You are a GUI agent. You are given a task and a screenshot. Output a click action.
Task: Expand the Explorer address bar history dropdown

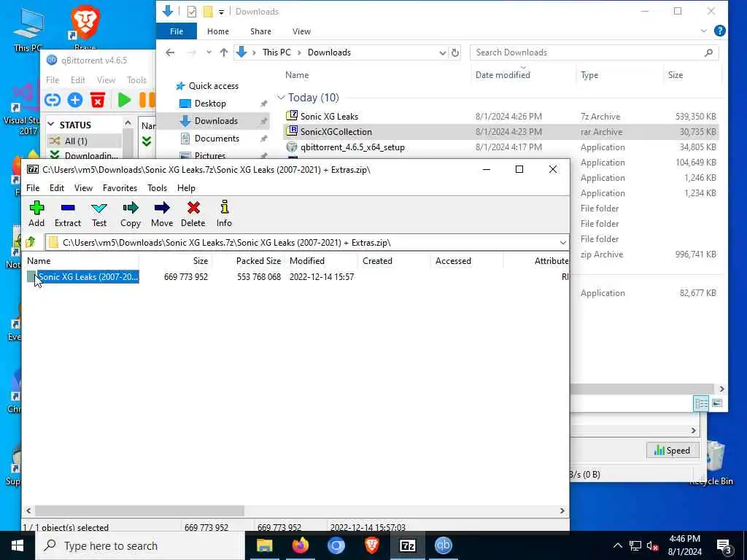443,52
